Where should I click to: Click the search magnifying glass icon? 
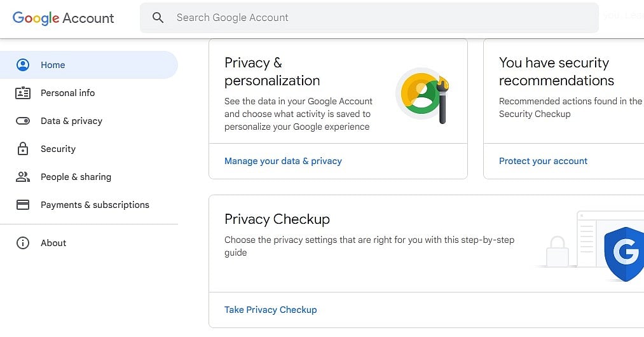158,18
